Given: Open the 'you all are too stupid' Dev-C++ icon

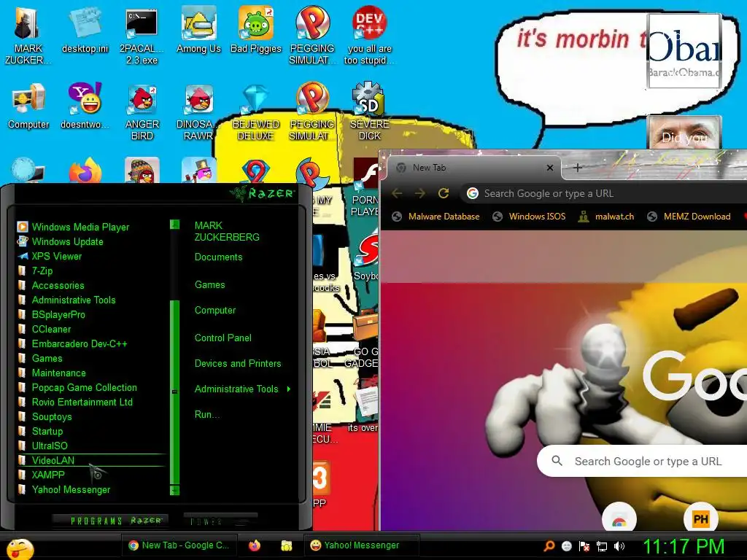Looking at the screenshot, I should 369,36.
